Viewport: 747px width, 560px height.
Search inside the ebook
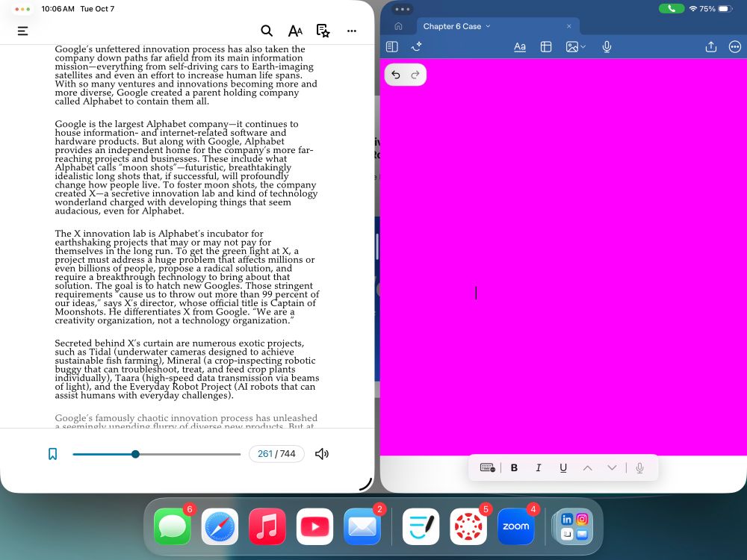point(267,31)
